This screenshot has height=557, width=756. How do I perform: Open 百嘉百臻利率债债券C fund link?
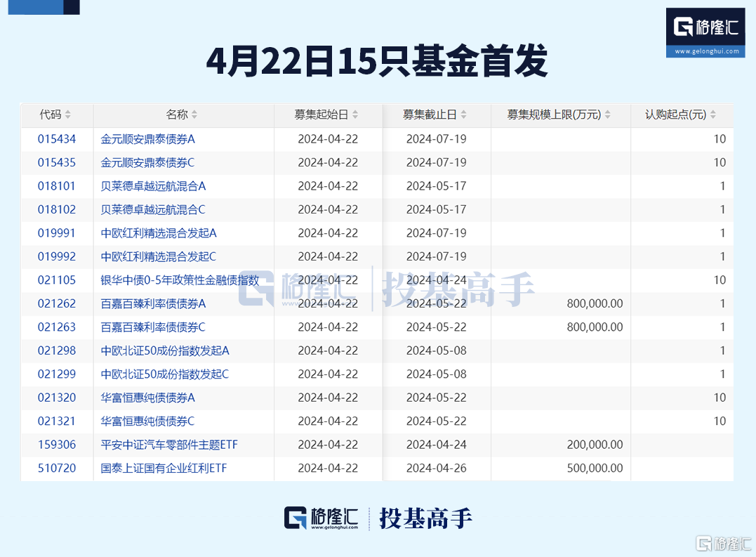[x=153, y=327]
